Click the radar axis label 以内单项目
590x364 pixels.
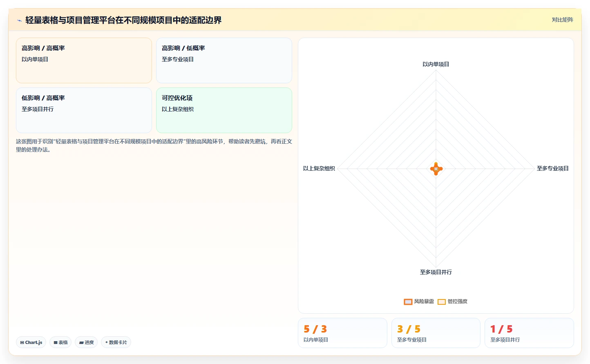pos(436,64)
